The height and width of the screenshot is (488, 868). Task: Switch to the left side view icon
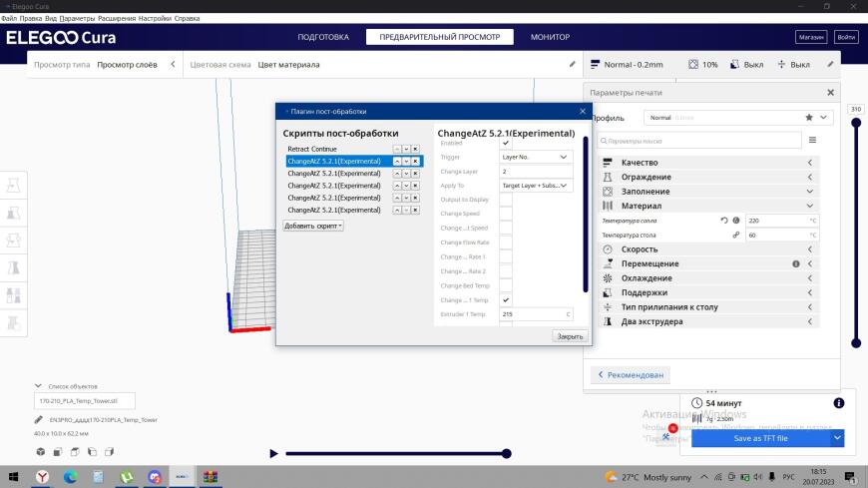pos(92,452)
